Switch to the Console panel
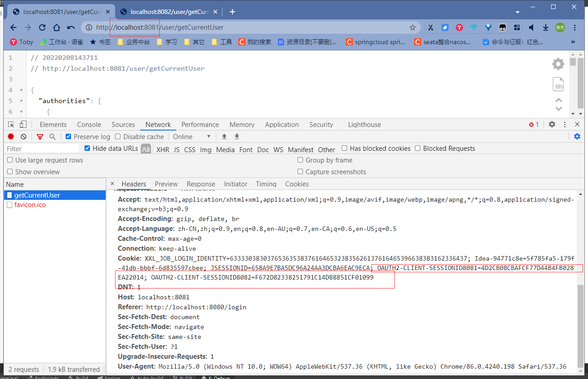Screen dimensions: 588x379 pyautogui.click(x=89, y=125)
